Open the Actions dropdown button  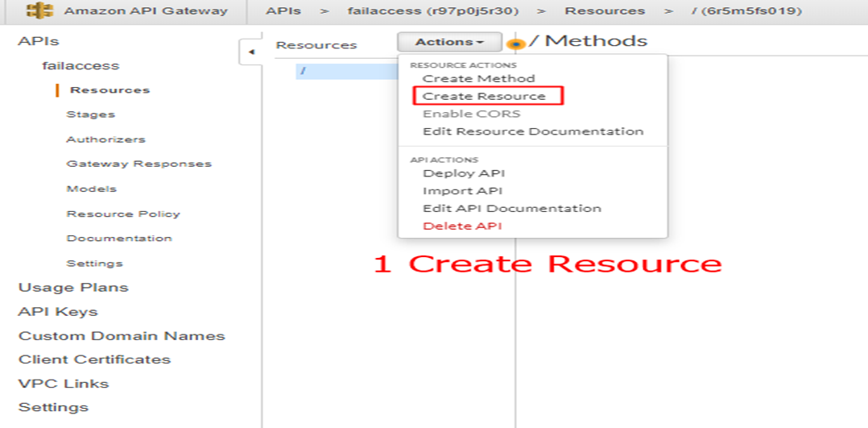coord(449,42)
